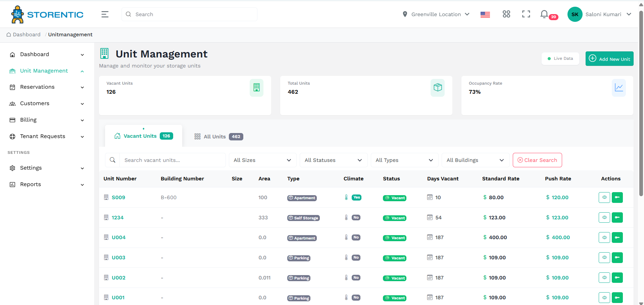Click the green key icon for unit S009
Image resolution: width=644 pixels, height=305 pixels.
coord(617,198)
